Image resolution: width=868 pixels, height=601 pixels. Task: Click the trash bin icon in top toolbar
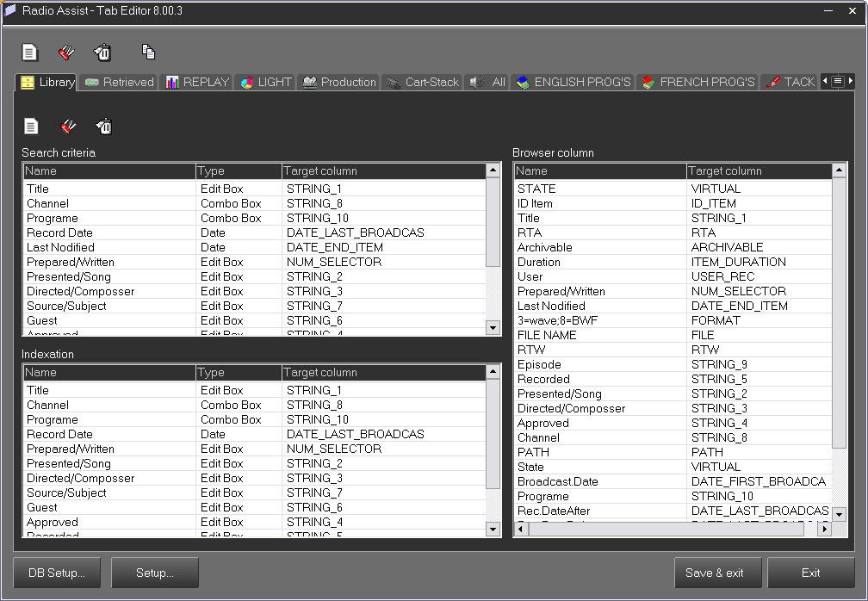[x=102, y=53]
